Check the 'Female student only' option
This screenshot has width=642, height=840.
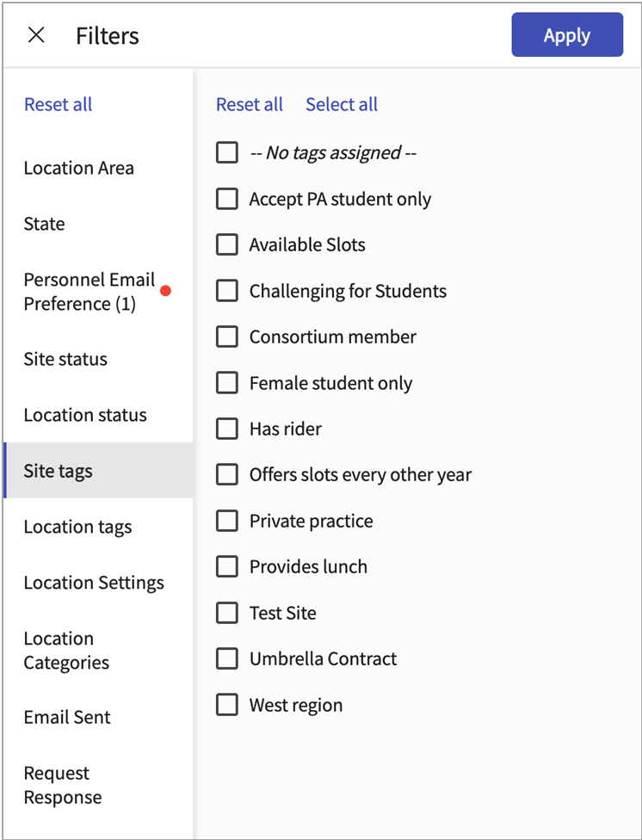click(226, 383)
